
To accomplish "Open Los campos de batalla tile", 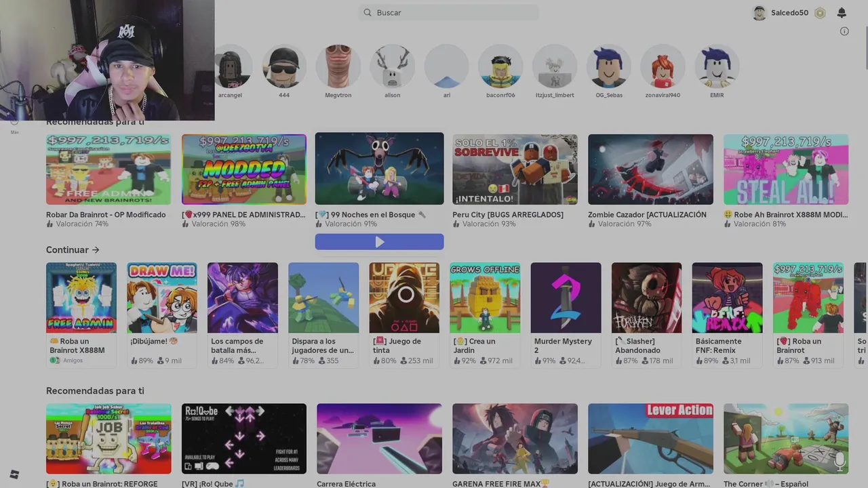I will tap(243, 314).
